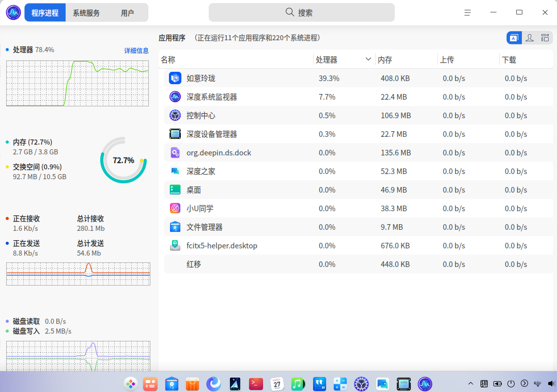The image size is (557, 392).
Task: Toggle sort arrow on 处理器 column
Action: 368,59
